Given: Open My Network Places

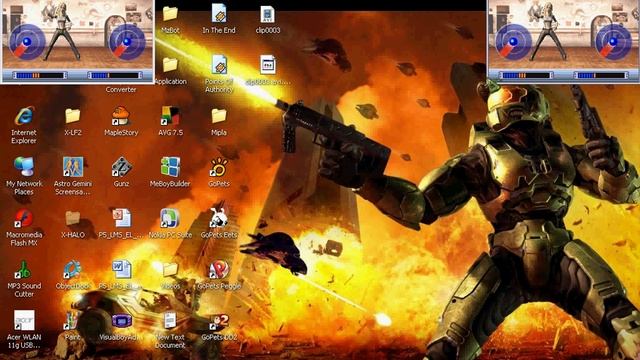Looking at the screenshot, I should click(x=24, y=167).
